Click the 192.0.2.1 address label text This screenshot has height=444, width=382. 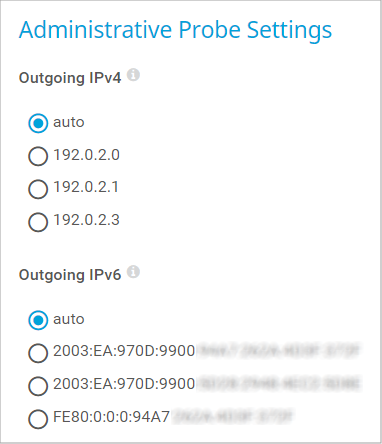click(x=86, y=187)
